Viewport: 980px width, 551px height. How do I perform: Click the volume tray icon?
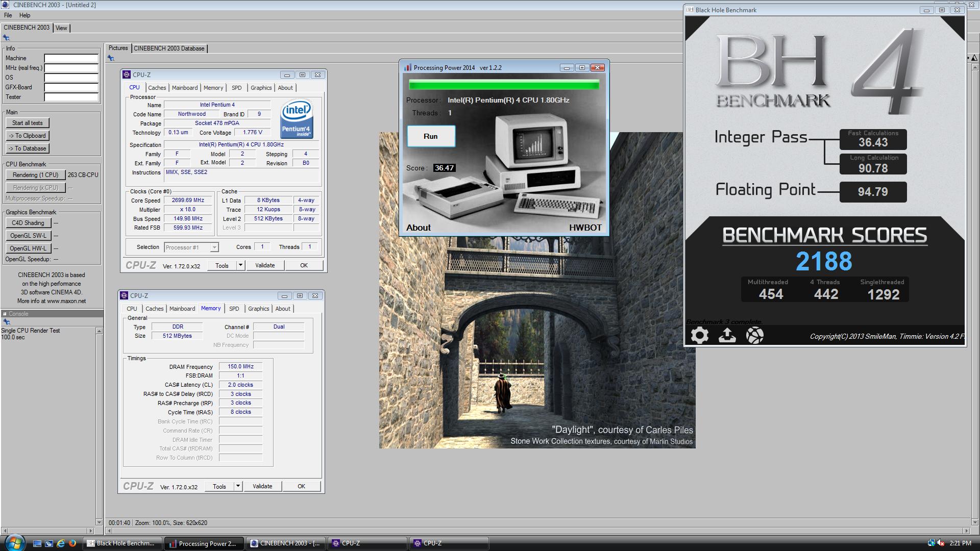point(941,543)
